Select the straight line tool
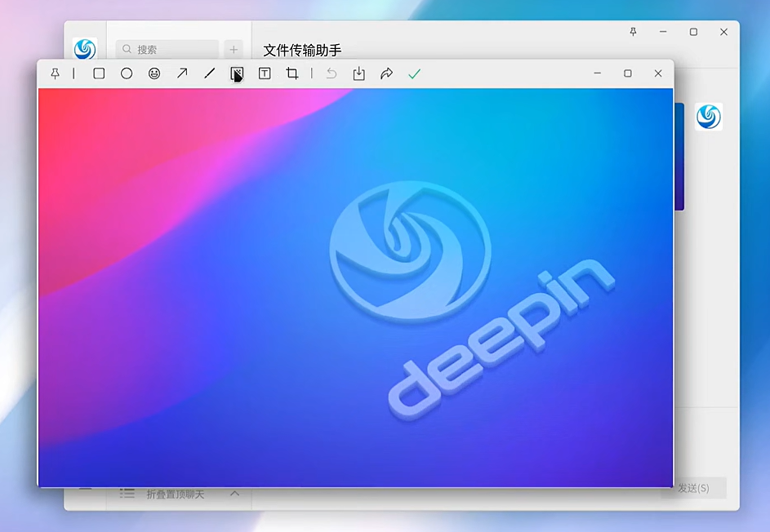The width and height of the screenshot is (770, 532). coord(210,73)
